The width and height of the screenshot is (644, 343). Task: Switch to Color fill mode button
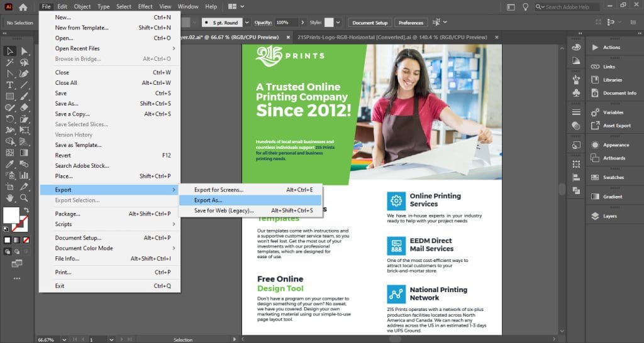[8, 240]
